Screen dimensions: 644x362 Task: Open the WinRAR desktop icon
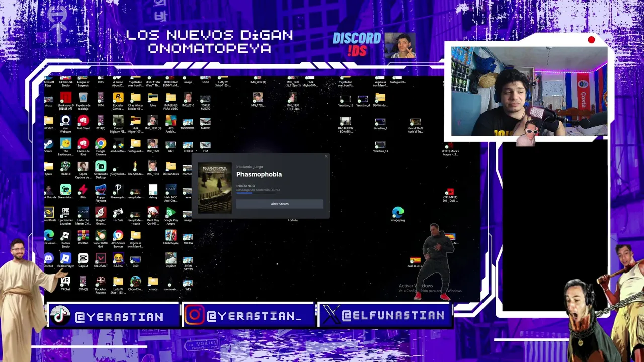(x=83, y=235)
